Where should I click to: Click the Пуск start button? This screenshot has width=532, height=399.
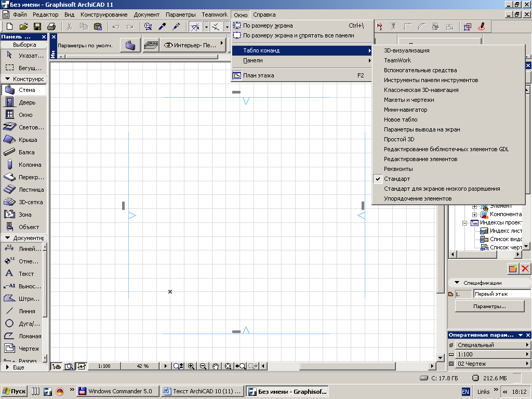[14, 391]
